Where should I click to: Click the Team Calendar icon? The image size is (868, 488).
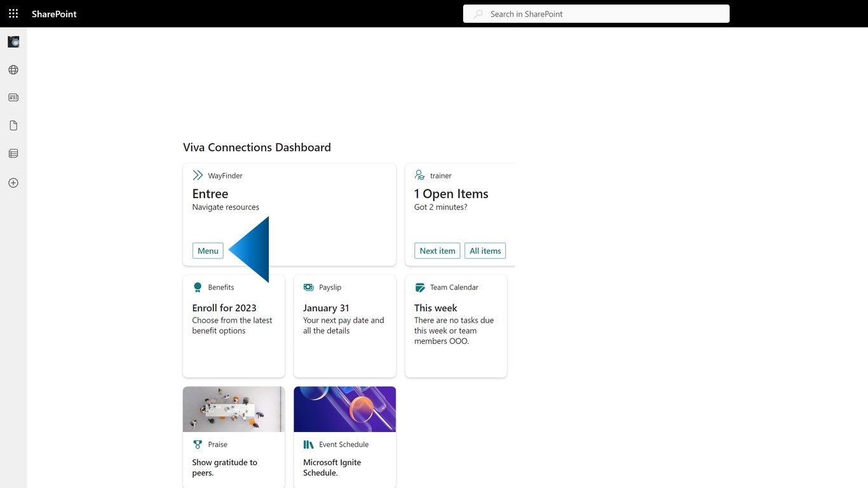(x=419, y=287)
